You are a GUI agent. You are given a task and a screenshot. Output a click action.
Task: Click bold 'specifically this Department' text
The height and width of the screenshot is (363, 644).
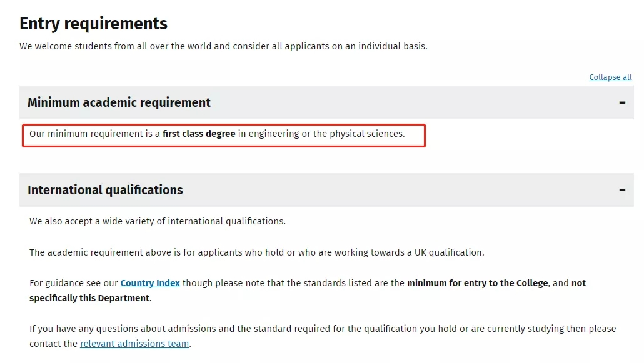tap(89, 298)
